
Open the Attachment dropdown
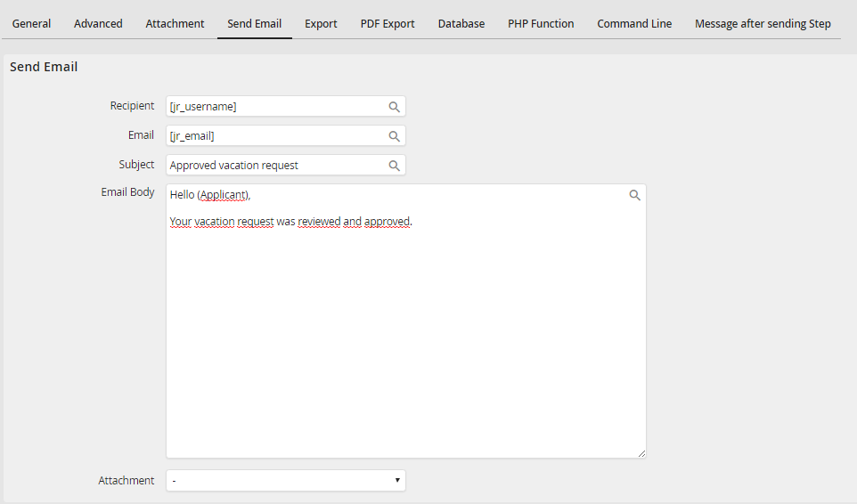click(286, 481)
